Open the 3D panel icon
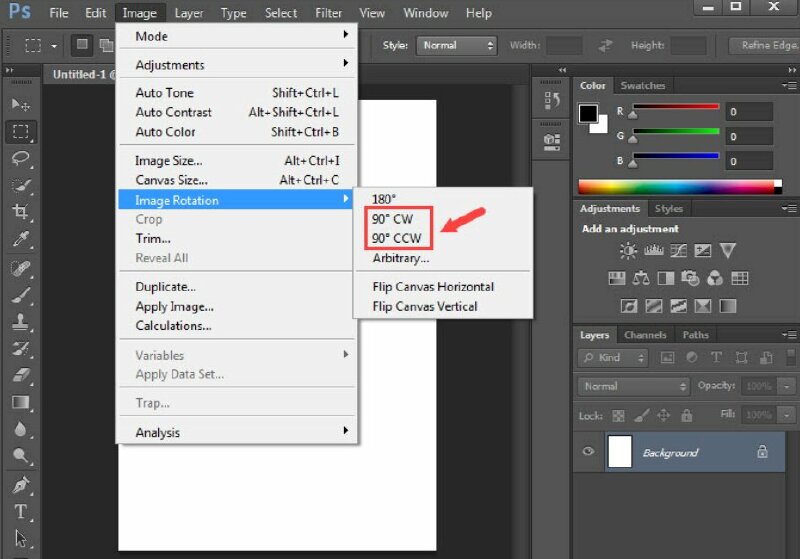The height and width of the screenshot is (559, 800). [552, 142]
